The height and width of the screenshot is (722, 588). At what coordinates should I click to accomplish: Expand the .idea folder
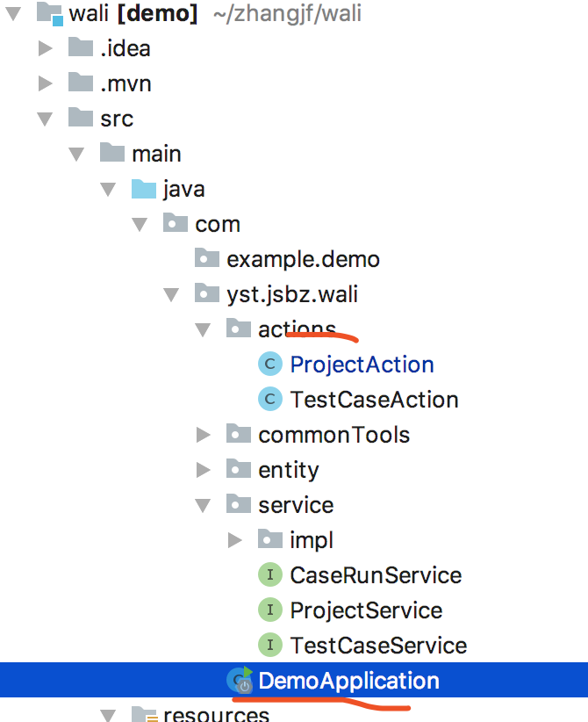tap(46, 48)
